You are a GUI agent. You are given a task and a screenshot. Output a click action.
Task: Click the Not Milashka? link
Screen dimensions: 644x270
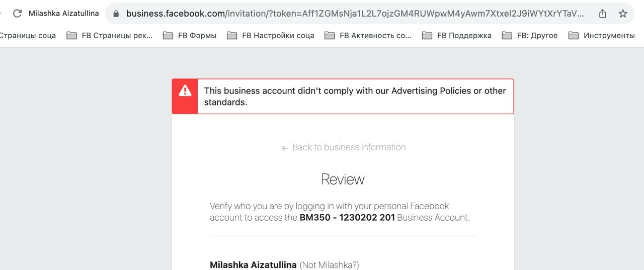(329, 265)
